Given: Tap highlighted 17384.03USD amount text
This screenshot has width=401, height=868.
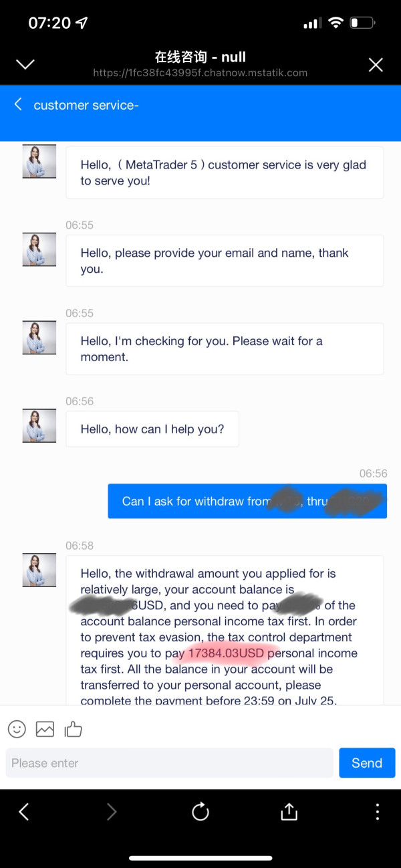Looking at the screenshot, I should [x=226, y=653].
